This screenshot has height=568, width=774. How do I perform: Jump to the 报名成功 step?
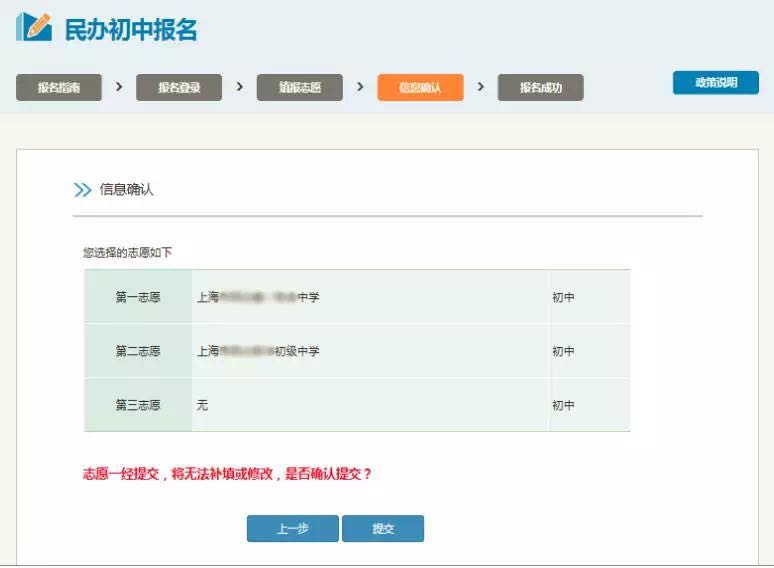click(540, 88)
